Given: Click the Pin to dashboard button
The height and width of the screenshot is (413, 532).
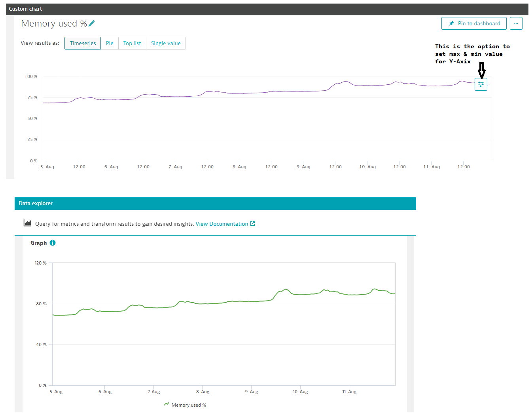Looking at the screenshot, I should (474, 23).
